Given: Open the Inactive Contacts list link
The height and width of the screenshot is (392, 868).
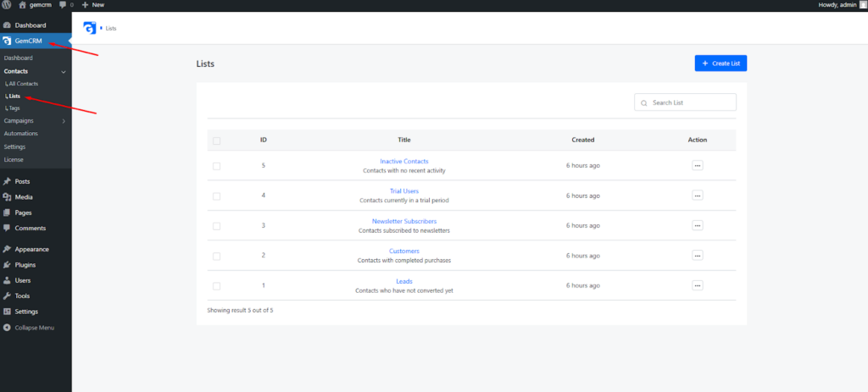Looking at the screenshot, I should (x=404, y=162).
